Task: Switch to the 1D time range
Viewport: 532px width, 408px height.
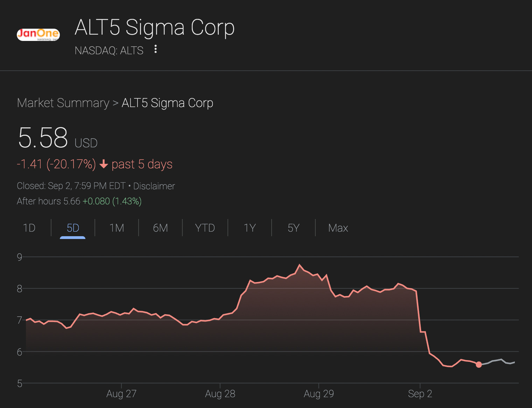Action: [29, 228]
